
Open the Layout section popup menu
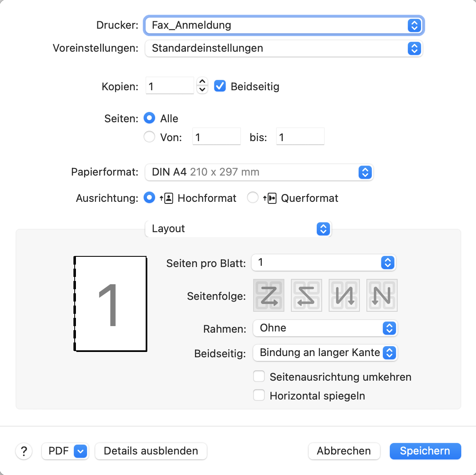238,228
